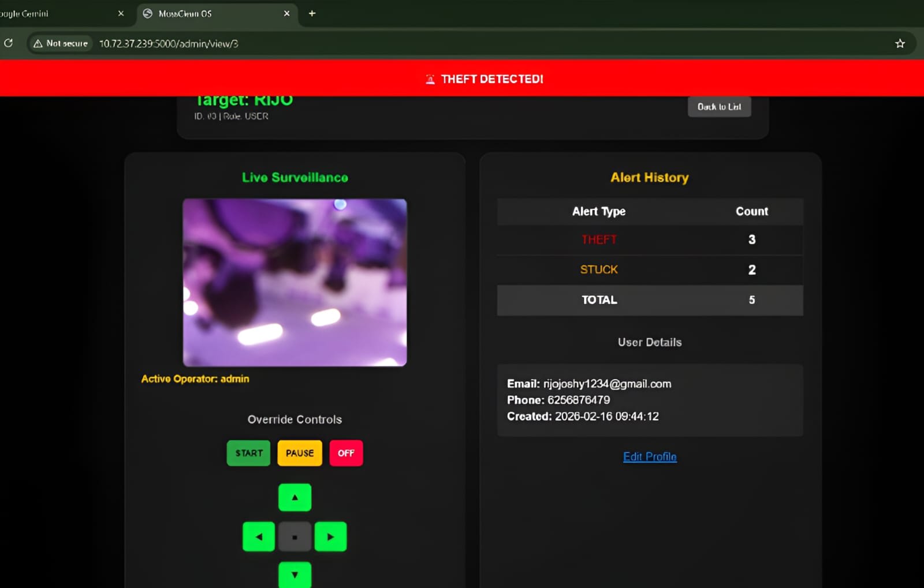Click the center stop square control

(x=295, y=537)
